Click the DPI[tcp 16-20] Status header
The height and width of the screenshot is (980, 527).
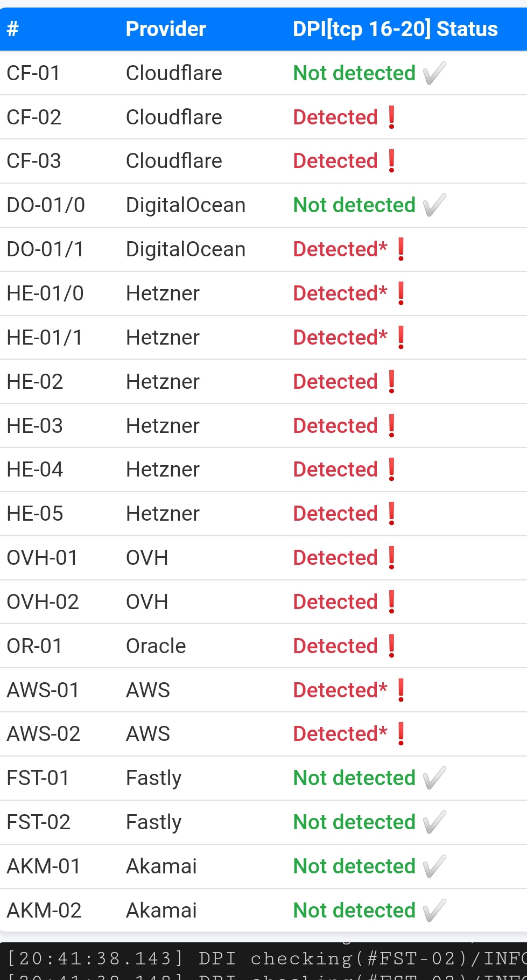coord(395,29)
